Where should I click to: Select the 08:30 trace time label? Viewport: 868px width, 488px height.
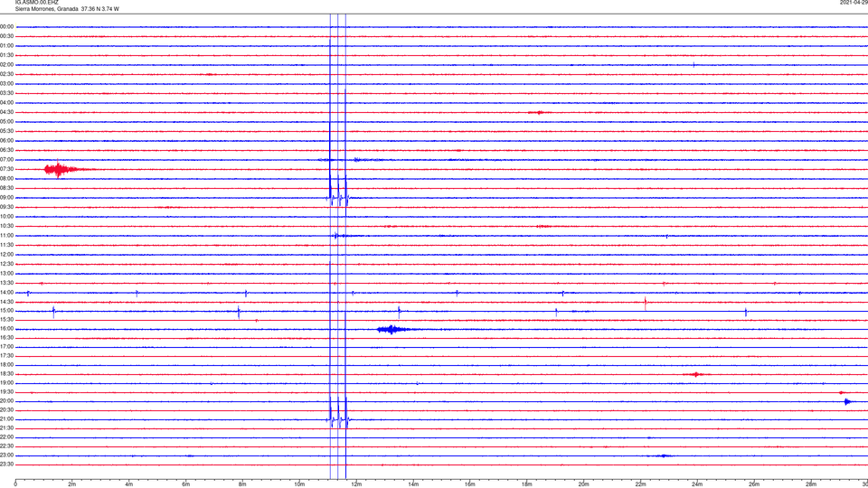click(6, 188)
